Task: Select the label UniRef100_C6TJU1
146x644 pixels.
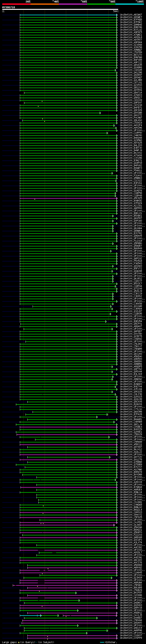Action: 131,82
